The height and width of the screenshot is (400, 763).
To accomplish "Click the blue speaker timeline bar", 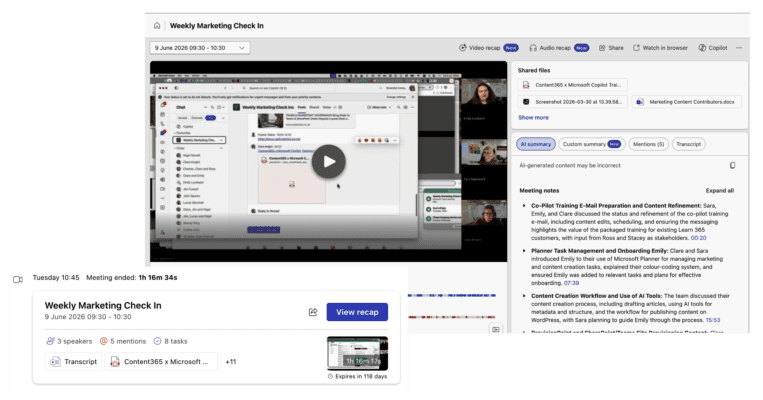I will 452,295.
